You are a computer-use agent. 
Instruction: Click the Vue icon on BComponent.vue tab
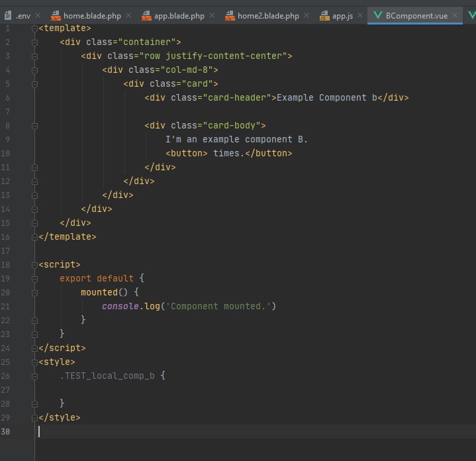[377, 15]
